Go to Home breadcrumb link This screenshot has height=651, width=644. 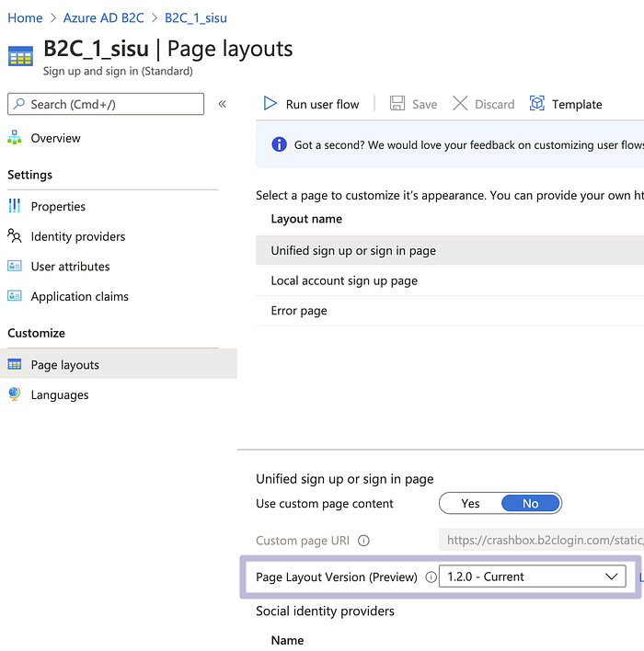point(25,17)
